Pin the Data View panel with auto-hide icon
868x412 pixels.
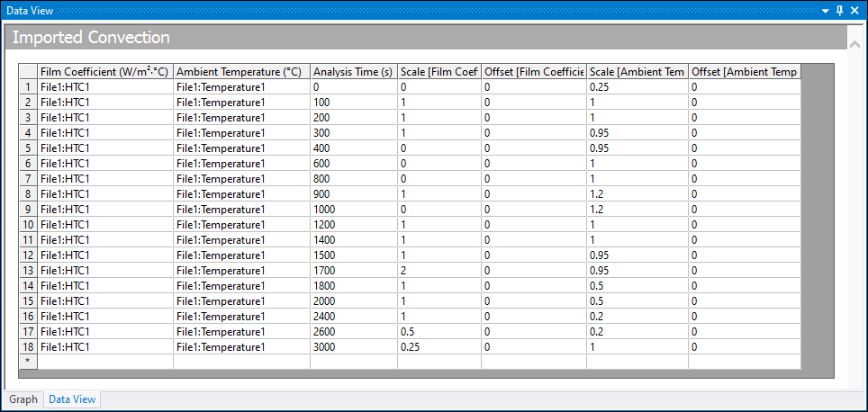(839, 10)
